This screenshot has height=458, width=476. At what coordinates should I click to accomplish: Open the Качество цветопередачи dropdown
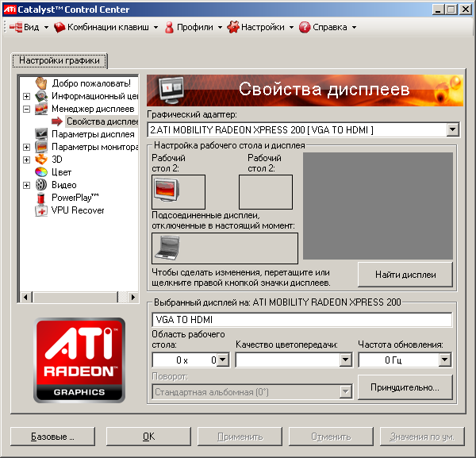point(346,360)
